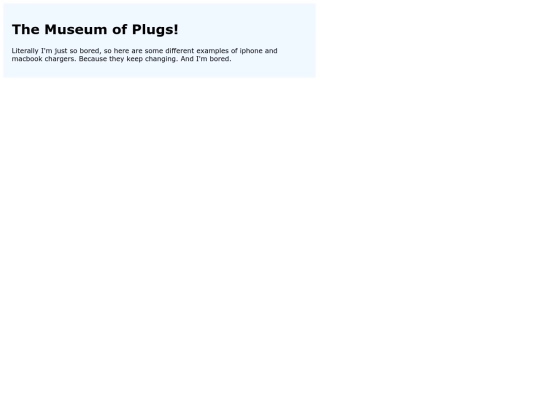Click the word "changing." in the paragraph
The image size is (540, 405).
coord(161,59)
